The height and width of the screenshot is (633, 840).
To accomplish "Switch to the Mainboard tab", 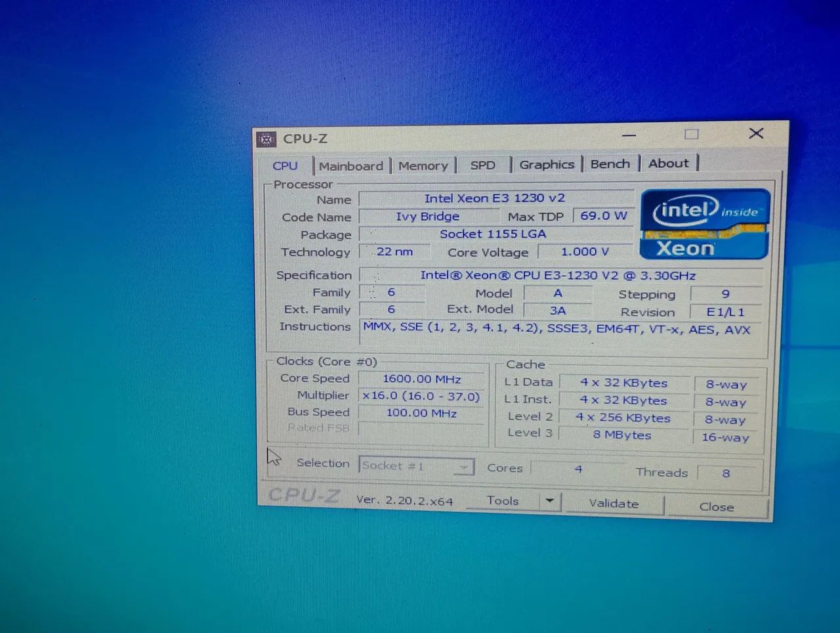I will point(351,166).
